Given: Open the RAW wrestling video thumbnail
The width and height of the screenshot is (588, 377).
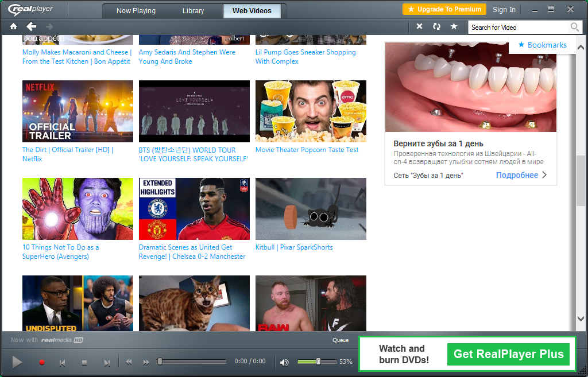Looking at the screenshot, I should 311,303.
